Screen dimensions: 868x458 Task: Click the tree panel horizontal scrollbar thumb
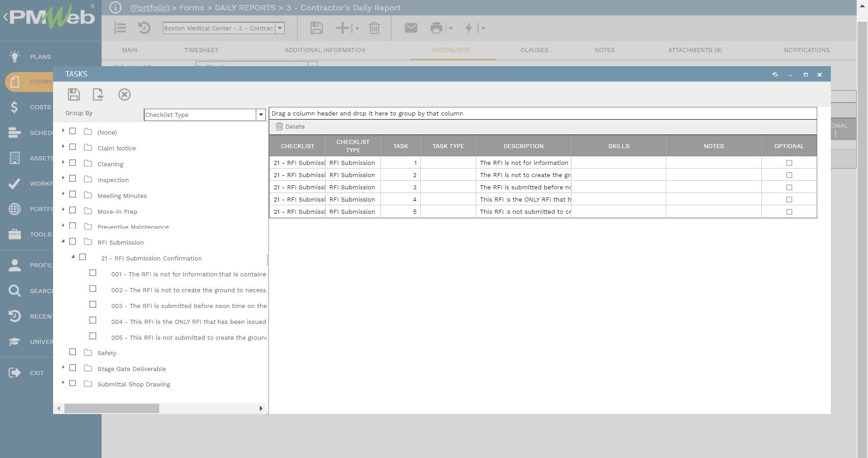tap(112, 409)
